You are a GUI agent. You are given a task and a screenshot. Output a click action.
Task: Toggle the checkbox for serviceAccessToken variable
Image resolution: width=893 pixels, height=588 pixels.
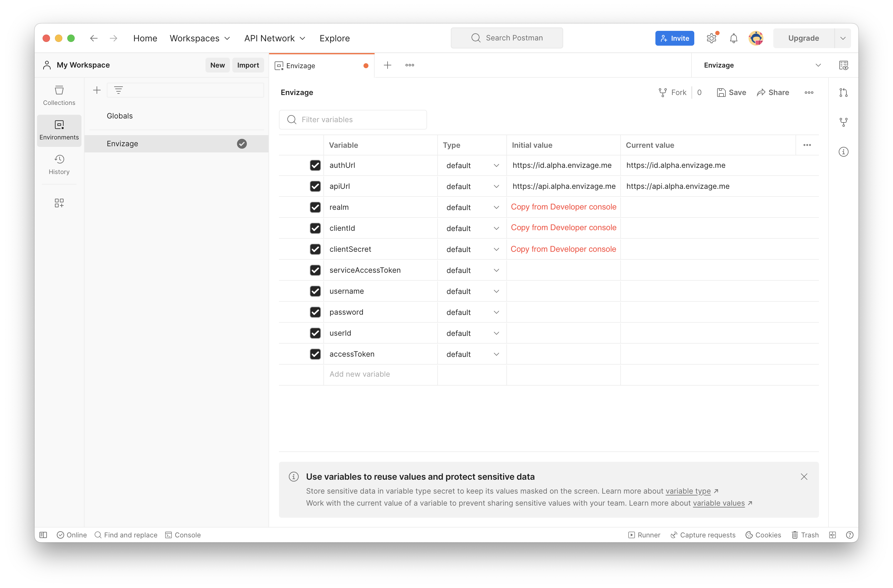pyautogui.click(x=315, y=270)
